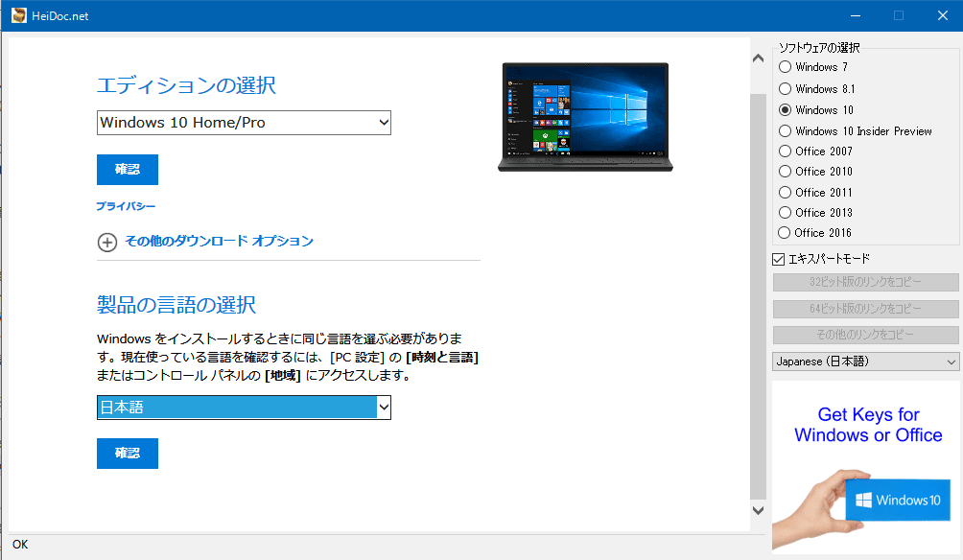Select the Windows 10 radio button
This screenshot has height=560, width=963.
tap(785, 110)
